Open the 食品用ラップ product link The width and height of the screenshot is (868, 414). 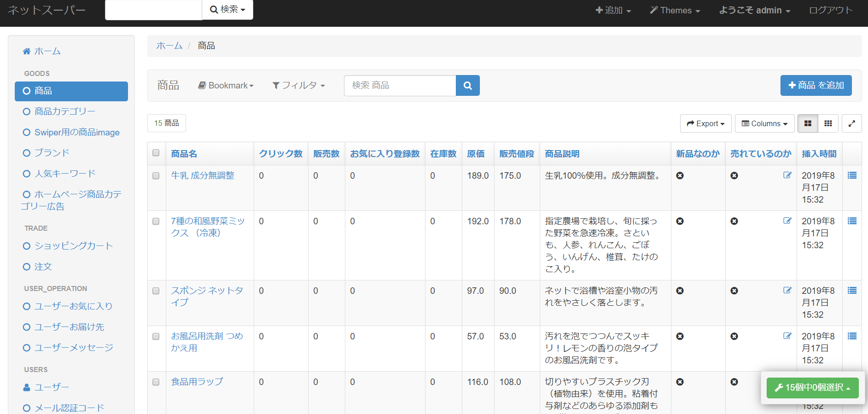click(197, 382)
